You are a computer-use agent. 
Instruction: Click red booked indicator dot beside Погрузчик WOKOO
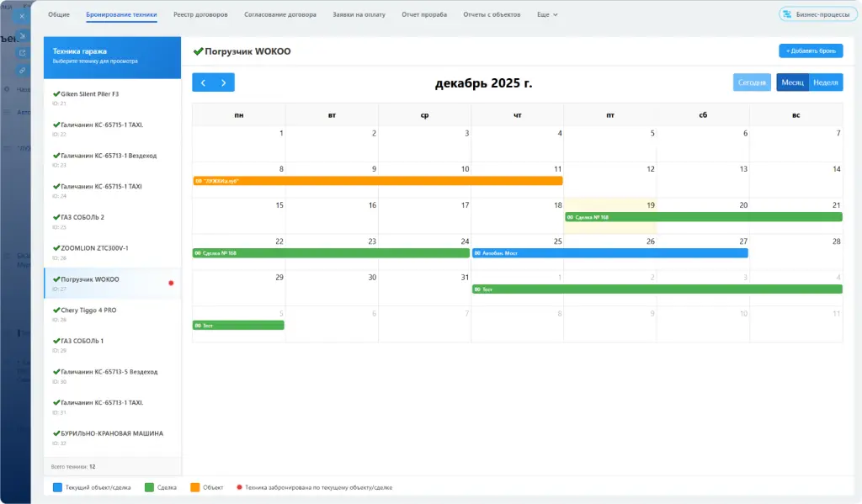[171, 283]
